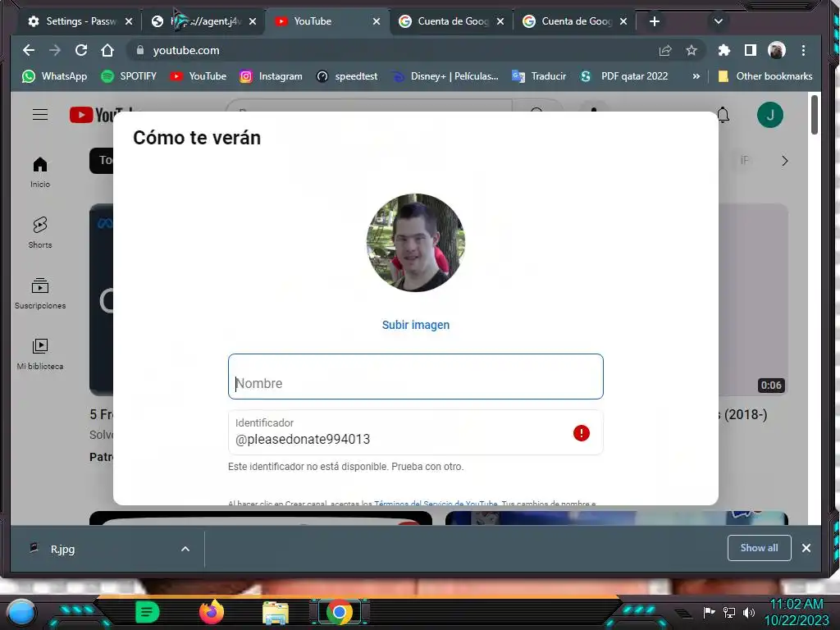Go to Inicio in YouTube sidebar

tap(40, 172)
